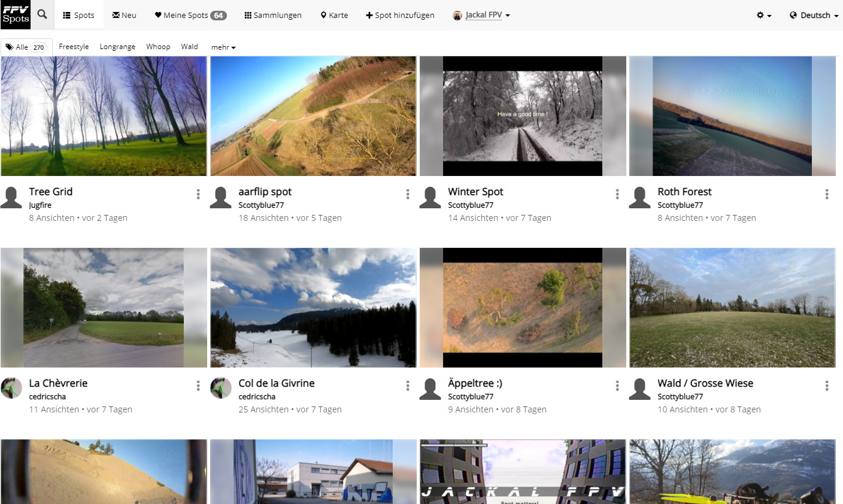This screenshot has width=843, height=504.
Task: Expand the mehr tags dropdown
Action: click(x=223, y=47)
